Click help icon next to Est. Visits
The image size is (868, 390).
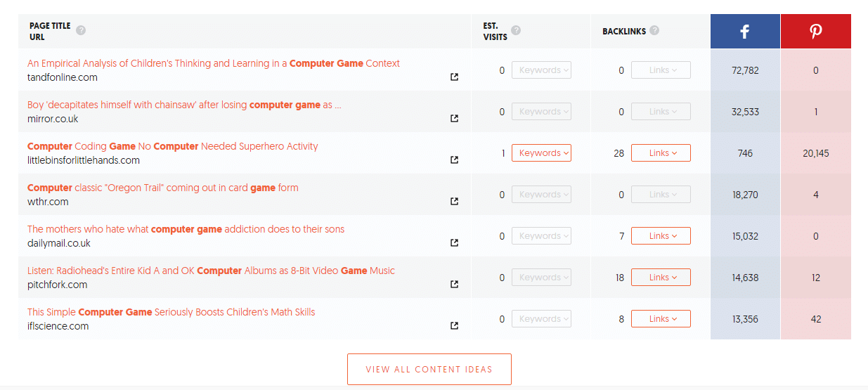(516, 30)
